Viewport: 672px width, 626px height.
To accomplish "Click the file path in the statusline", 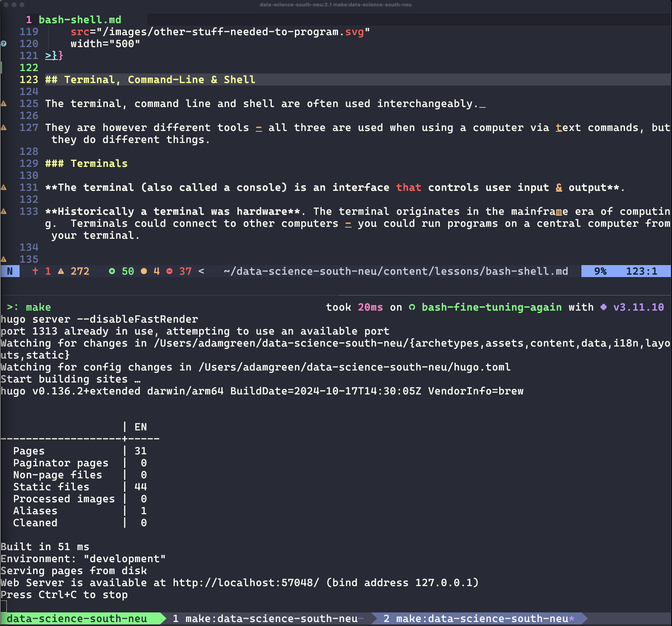I will click(395, 271).
